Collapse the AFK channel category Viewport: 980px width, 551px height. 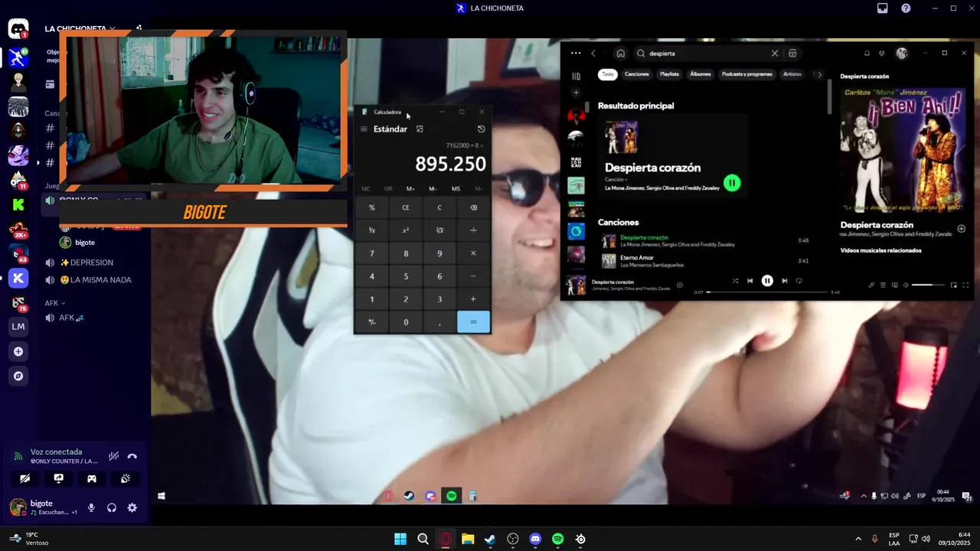pyautogui.click(x=55, y=303)
